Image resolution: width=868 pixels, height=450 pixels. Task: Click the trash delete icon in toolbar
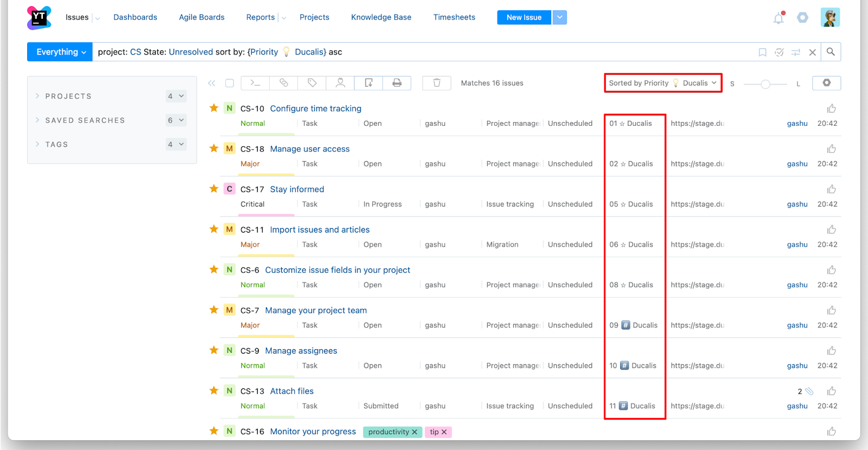(x=437, y=83)
